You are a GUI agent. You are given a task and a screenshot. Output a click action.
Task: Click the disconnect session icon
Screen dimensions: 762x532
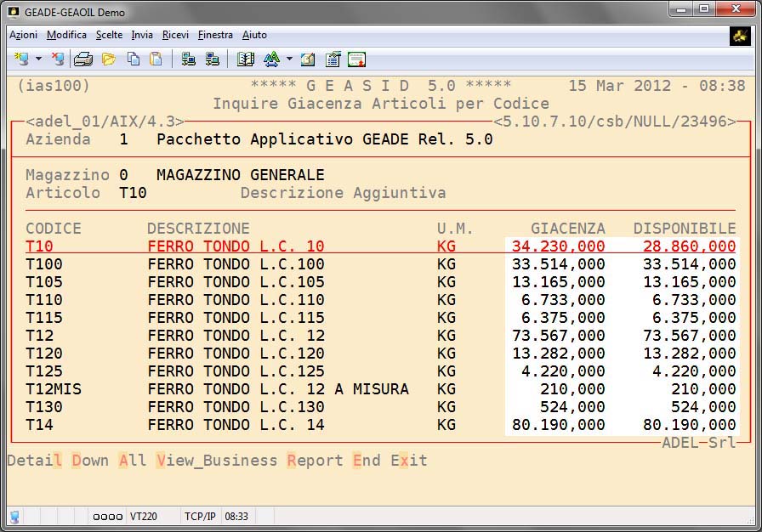pos(58,59)
